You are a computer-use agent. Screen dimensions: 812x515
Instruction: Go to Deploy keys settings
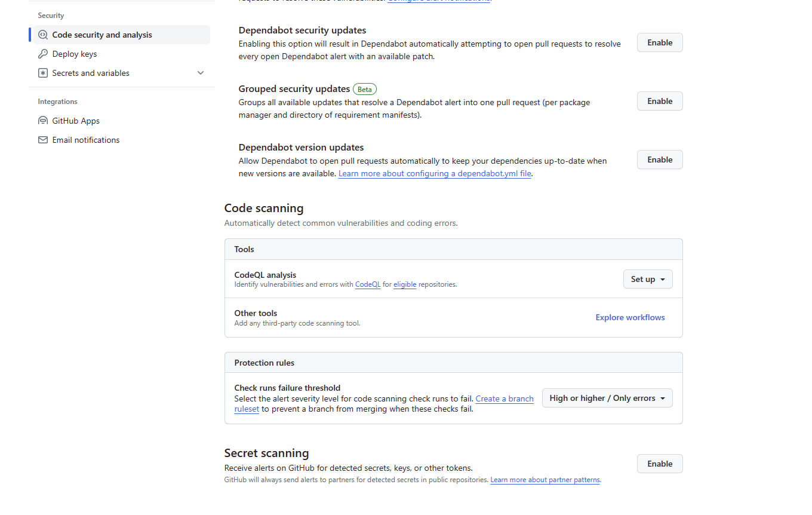tap(122, 54)
